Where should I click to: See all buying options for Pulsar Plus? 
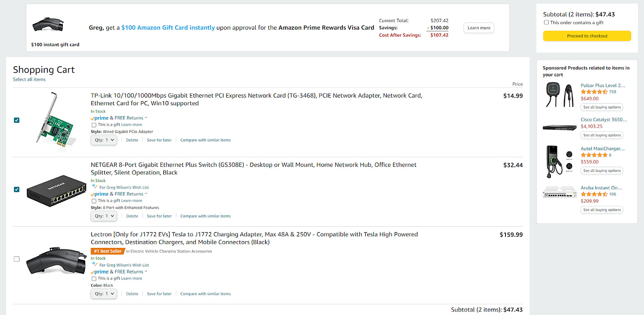point(602,107)
